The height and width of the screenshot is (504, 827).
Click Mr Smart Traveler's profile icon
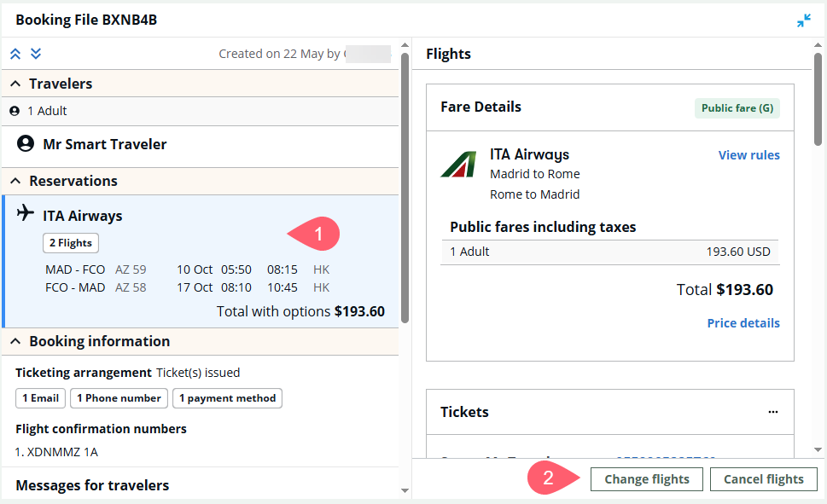click(26, 143)
